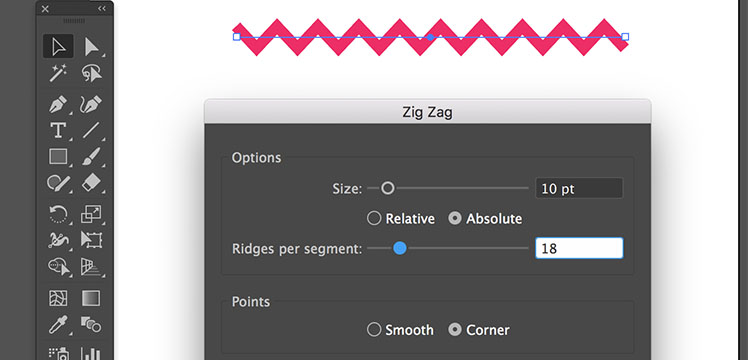Choose Corner points option
Screen dimensions: 750x360
pos(479,330)
